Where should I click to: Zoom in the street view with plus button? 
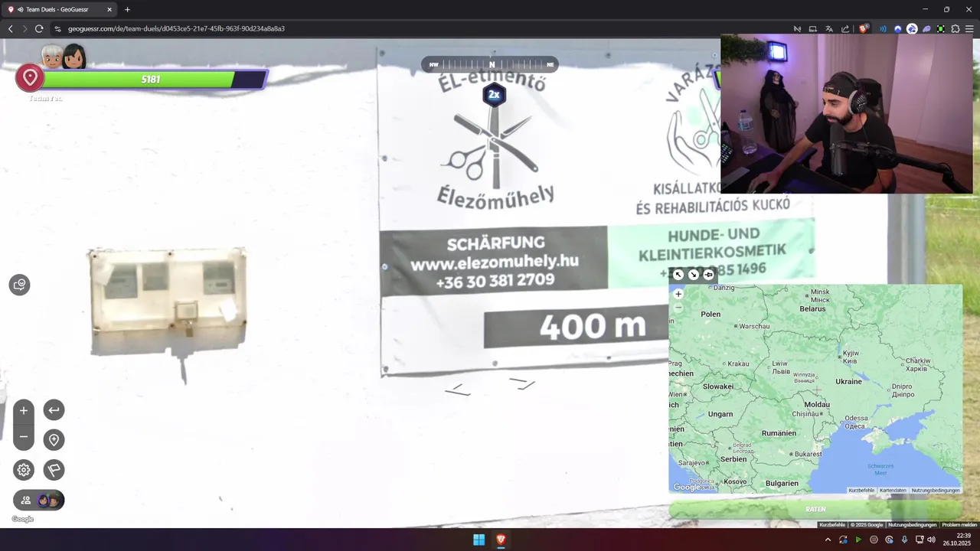point(24,411)
